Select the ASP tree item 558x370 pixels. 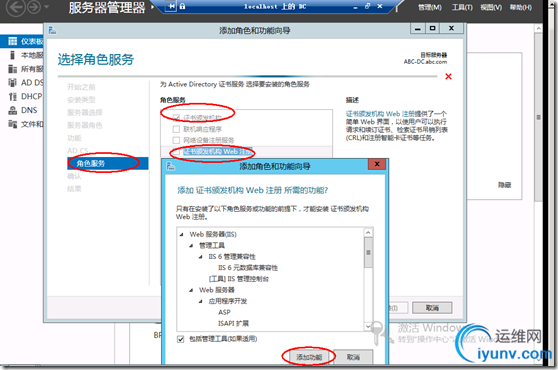pyautogui.click(x=224, y=312)
